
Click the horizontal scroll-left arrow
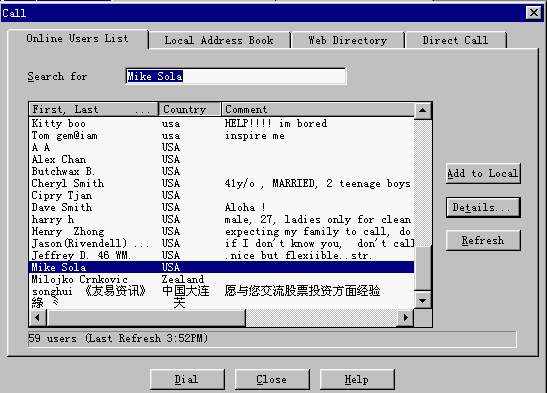(x=38, y=318)
